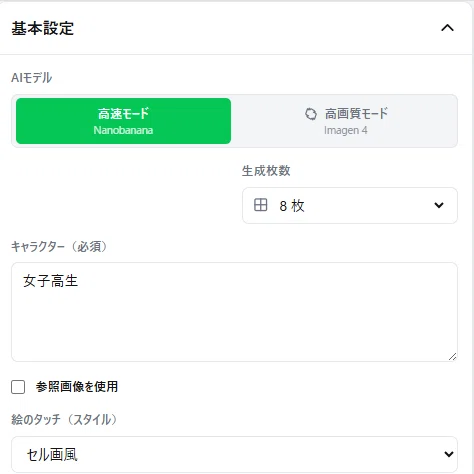The image size is (474, 474).
Task: Enable the 参照画像を使用 checkbox
Action: pyautogui.click(x=18, y=387)
